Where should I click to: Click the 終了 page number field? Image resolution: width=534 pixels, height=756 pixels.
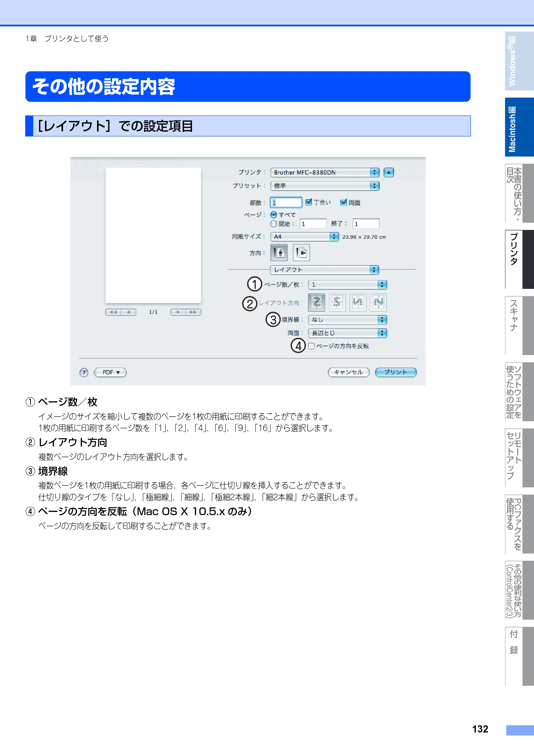pos(366,224)
